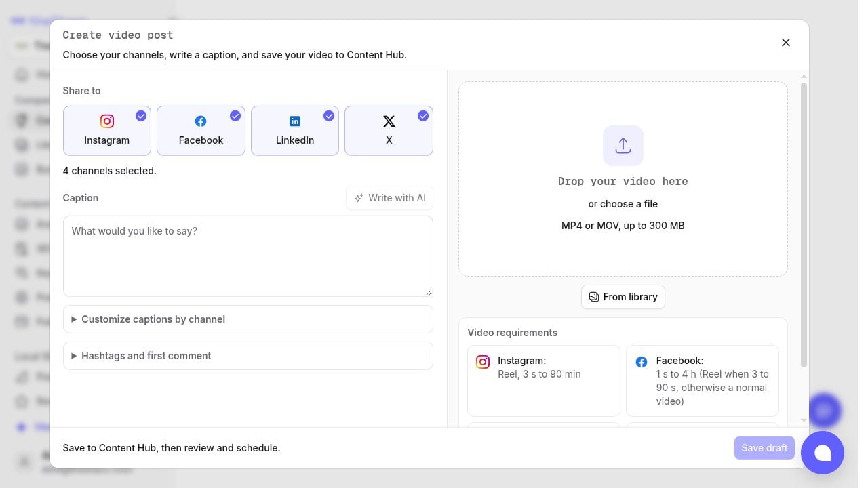This screenshot has width=868, height=488.
Task: Click the Write with AI button
Action: (390, 198)
